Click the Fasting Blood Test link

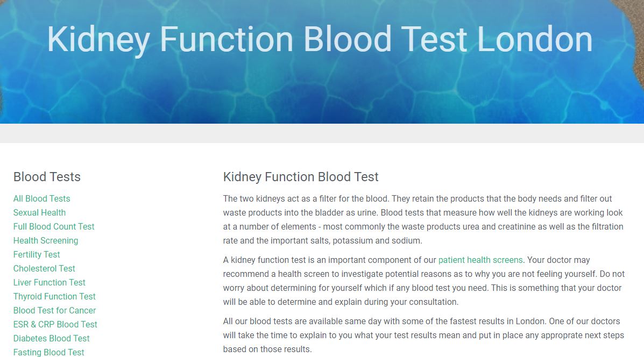pos(48,352)
